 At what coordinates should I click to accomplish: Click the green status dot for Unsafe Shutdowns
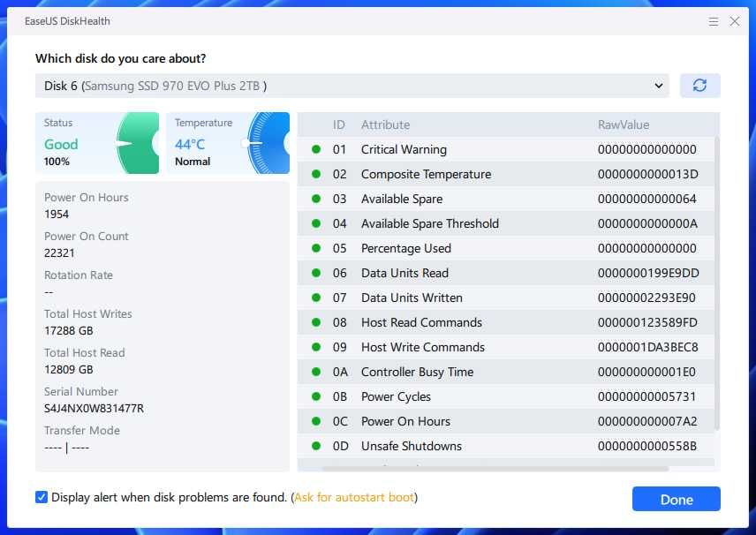coord(316,447)
